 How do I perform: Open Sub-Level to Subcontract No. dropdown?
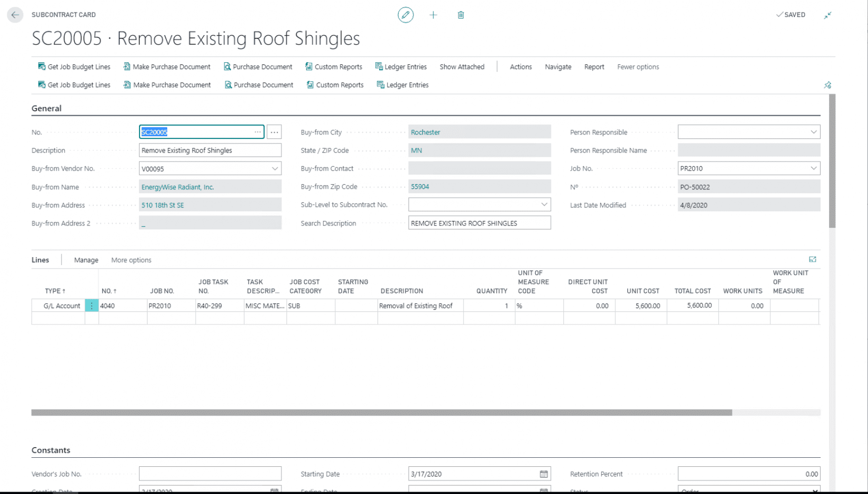pos(544,205)
